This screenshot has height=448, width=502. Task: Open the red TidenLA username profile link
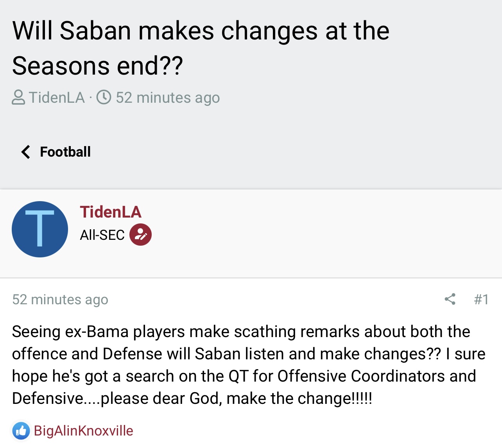tap(111, 212)
